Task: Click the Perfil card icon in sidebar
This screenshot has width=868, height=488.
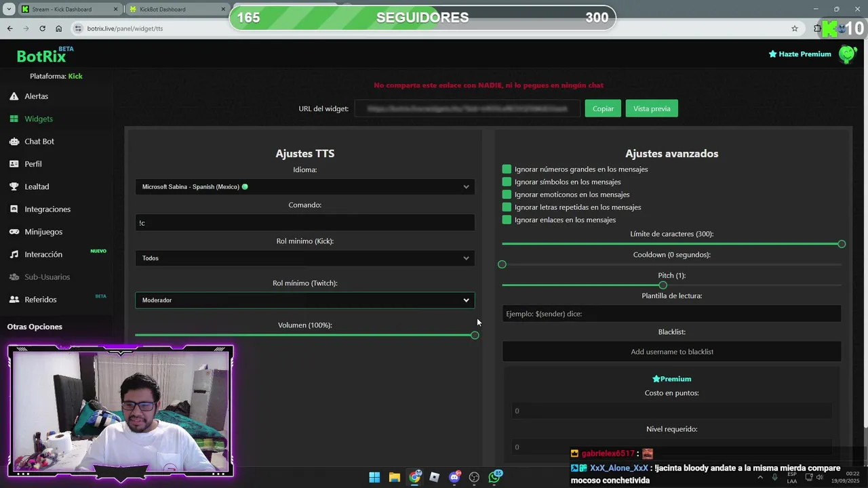Action: [14, 164]
